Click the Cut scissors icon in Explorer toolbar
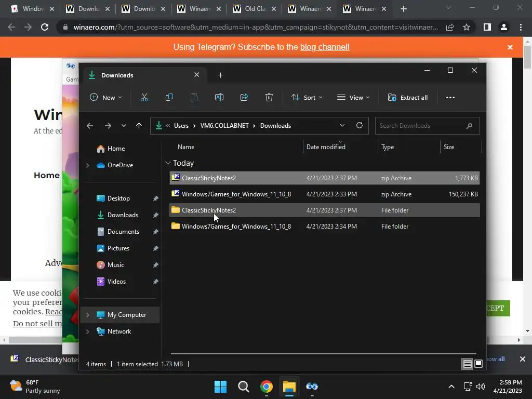Viewport: 532px width, 399px height. (144, 97)
